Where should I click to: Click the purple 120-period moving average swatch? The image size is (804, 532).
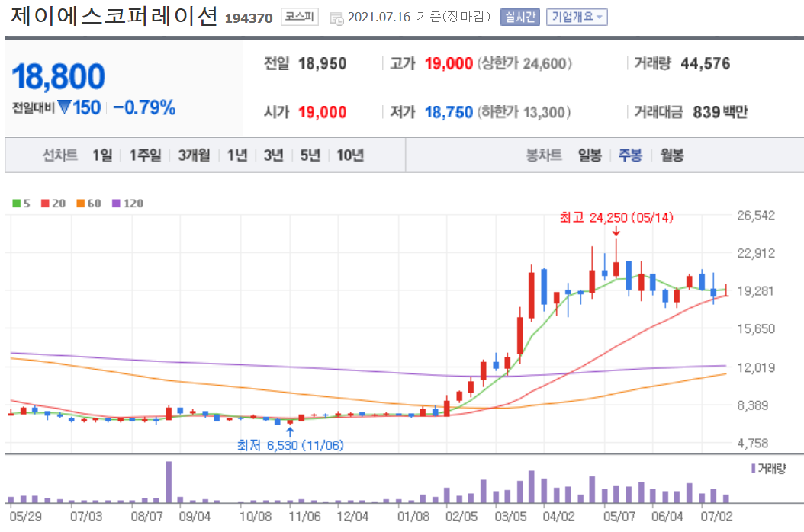pyautogui.click(x=116, y=204)
